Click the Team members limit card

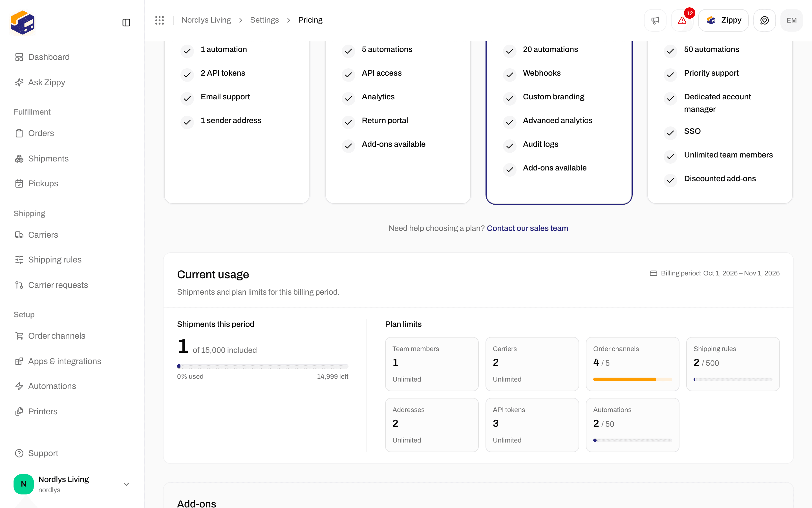431,364
